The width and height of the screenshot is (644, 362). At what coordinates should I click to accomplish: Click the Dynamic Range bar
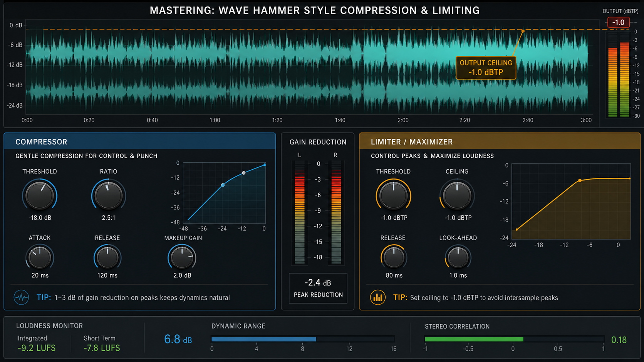tap(303, 339)
